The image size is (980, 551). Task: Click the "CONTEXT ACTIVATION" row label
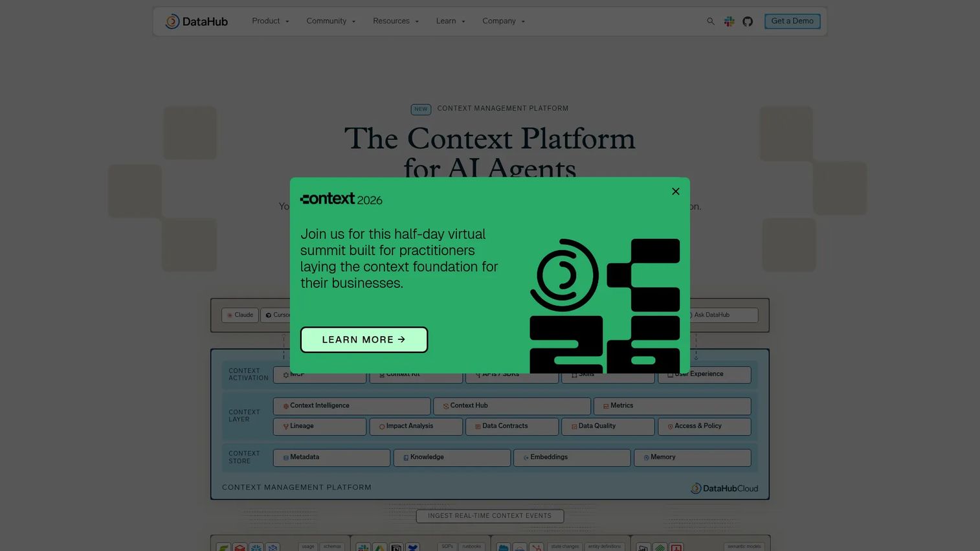(249, 375)
